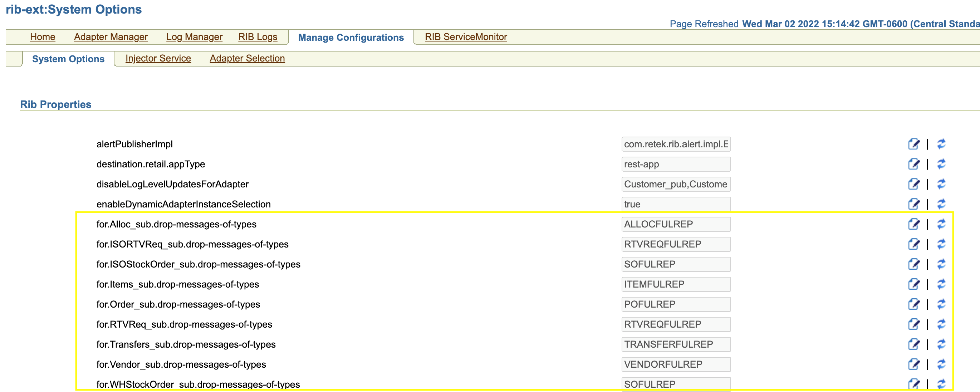Edit the disableLogLevelUpdatesForAdapter property
Image resolution: width=980 pixels, height=392 pixels.
click(x=913, y=184)
